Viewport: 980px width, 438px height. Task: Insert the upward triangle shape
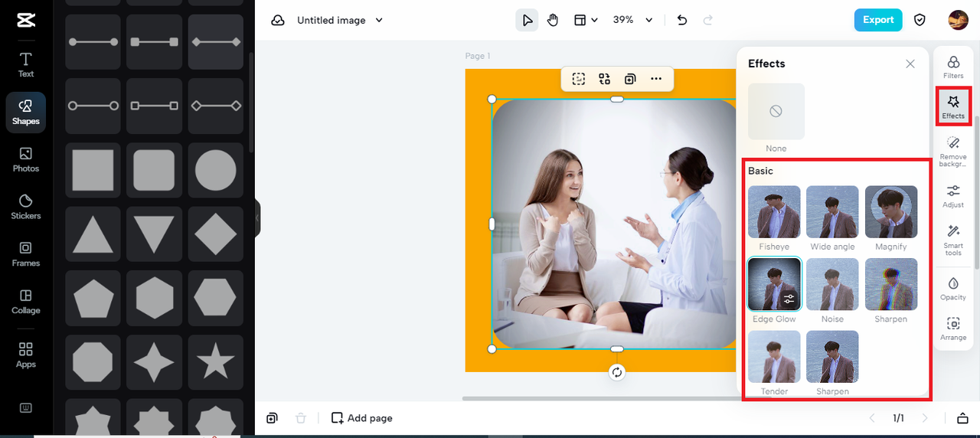click(93, 234)
